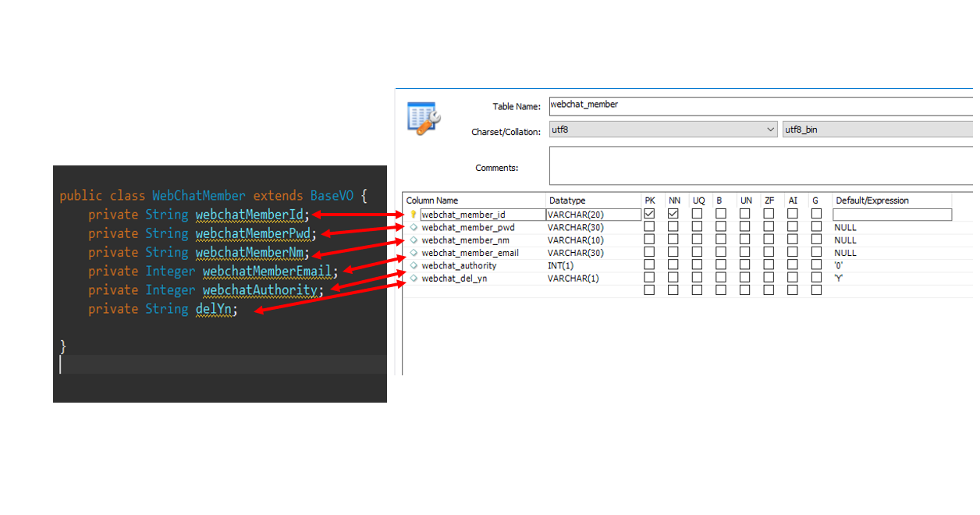This screenshot has width=980, height=515.
Task: Click the webchatMemberNm field in code
Action: [250, 252]
